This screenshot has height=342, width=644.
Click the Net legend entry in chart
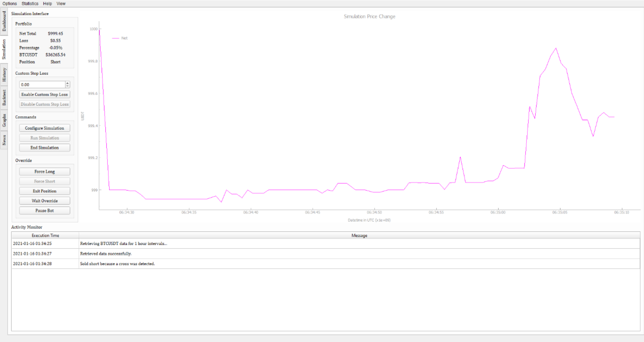pyautogui.click(x=124, y=38)
